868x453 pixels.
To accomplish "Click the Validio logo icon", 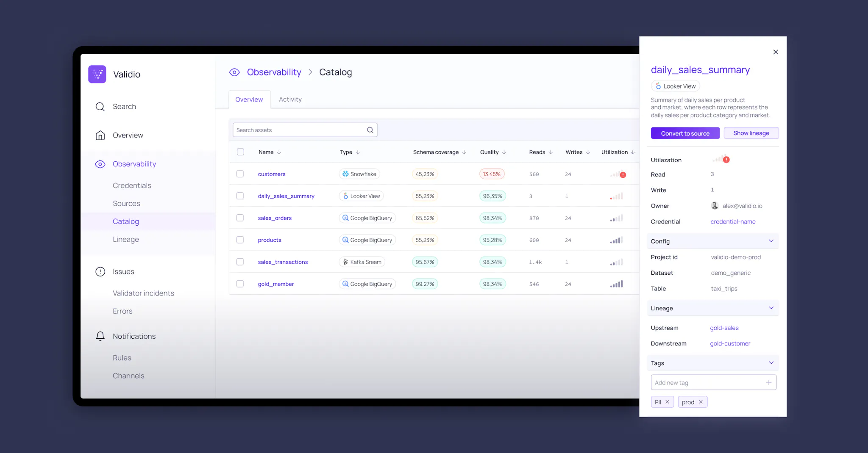I will pos(97,74).
